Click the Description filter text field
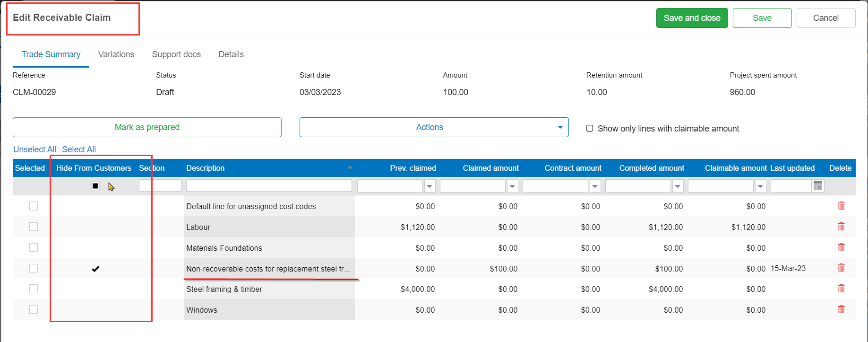The width and height of the screenshot is (868, 342). (269, 186)
